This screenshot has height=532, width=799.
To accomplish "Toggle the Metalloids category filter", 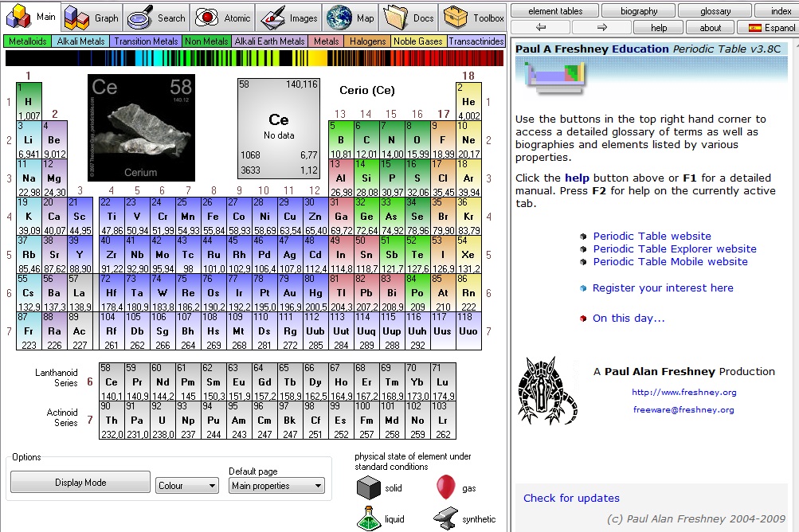I will point(28,41).
